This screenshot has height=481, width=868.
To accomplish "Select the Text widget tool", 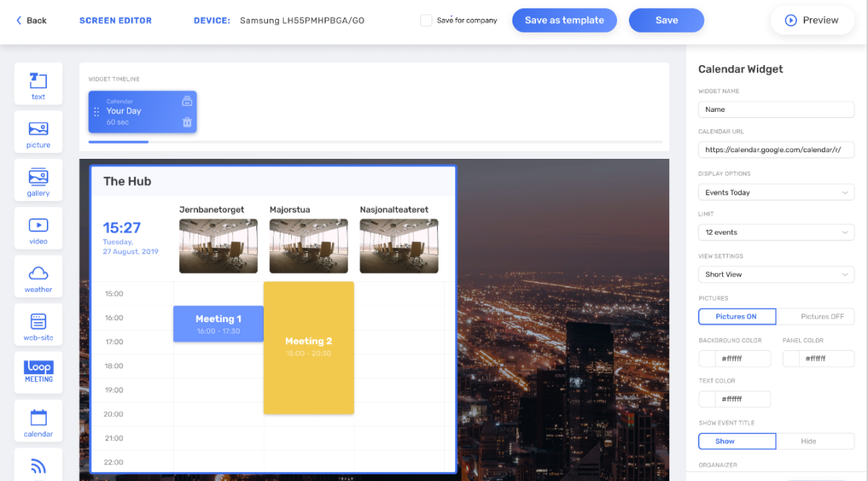I will [x=38, y=83].
